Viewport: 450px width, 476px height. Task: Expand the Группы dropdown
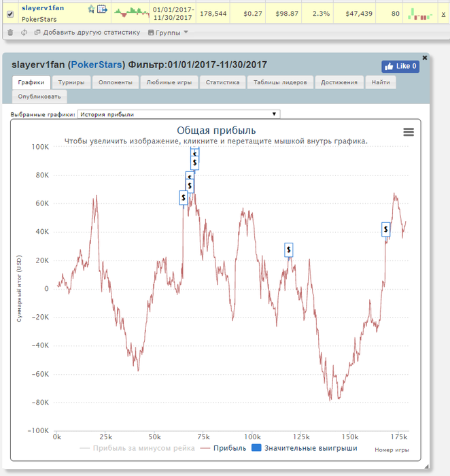coord(168,33)
